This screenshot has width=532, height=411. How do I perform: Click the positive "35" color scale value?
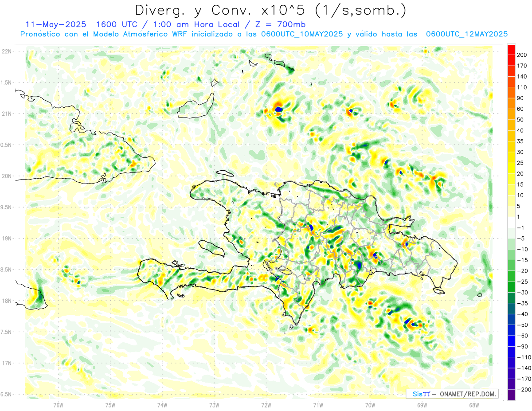pos(520,141)
